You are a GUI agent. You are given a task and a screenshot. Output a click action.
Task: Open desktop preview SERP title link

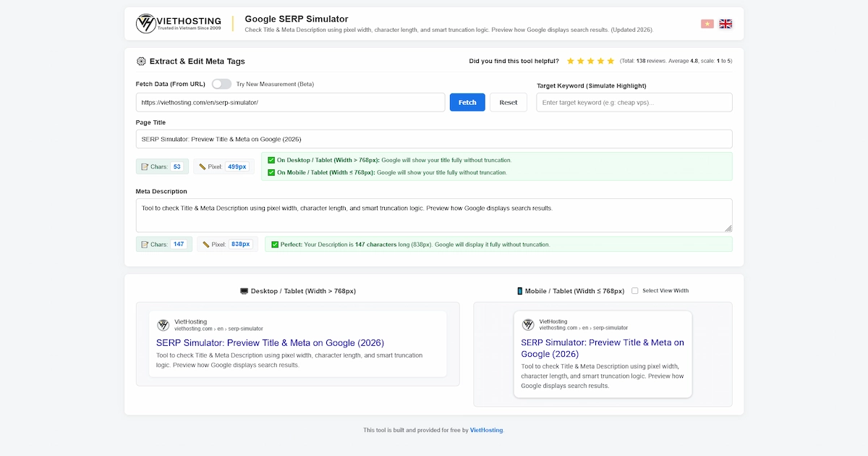point(270,343)
